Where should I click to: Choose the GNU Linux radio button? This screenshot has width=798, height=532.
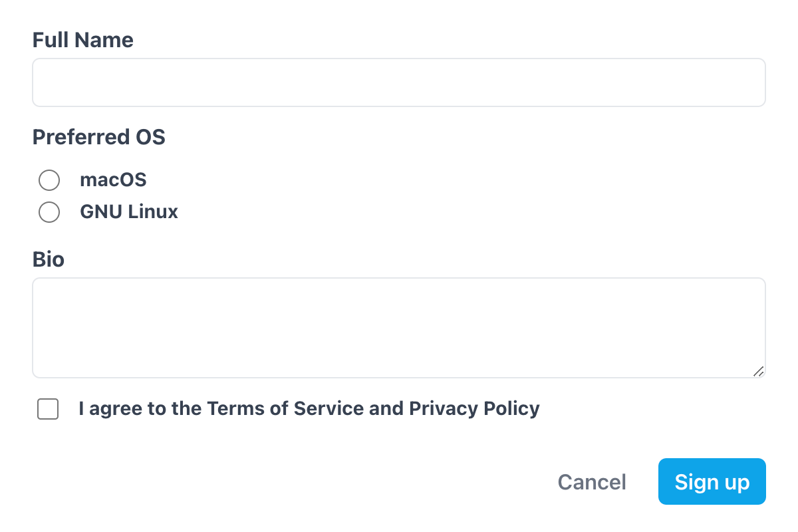click(x=49, y=212)
